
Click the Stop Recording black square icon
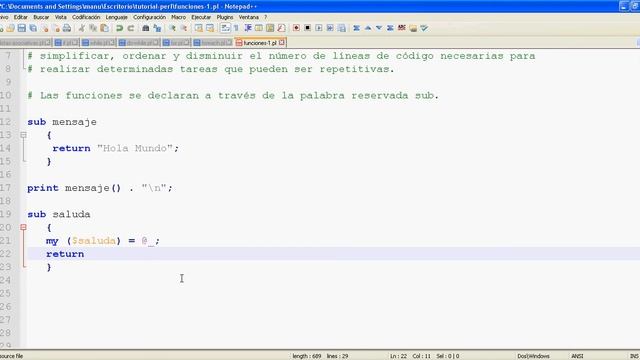pyautogui.click(x=307, y=28)
